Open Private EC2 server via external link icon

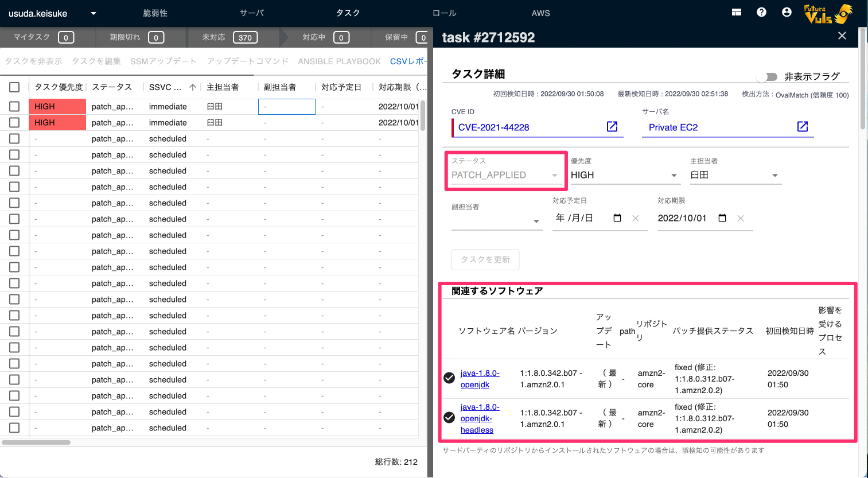pos(802,126)
